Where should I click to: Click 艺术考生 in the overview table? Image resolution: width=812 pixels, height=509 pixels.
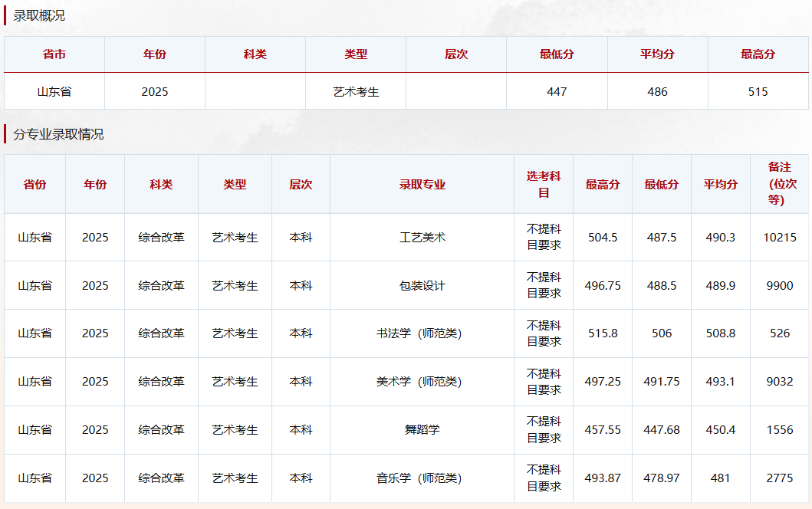pyautogui.click(x=356, y=92)
